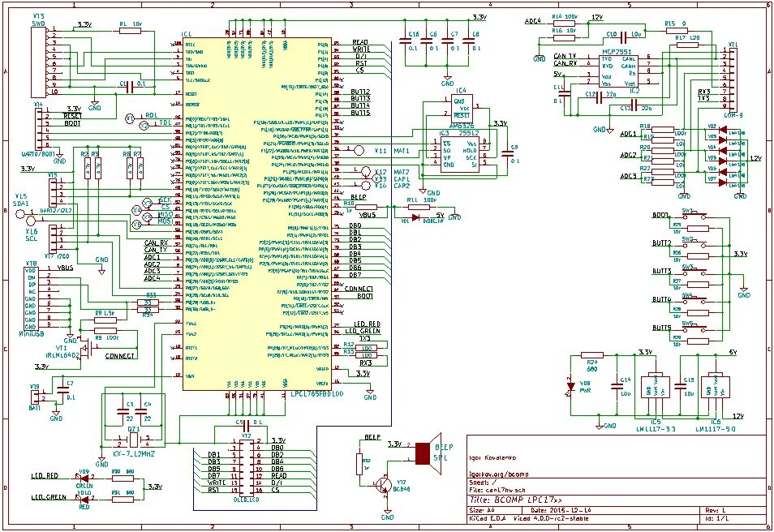Select capacitor C9 symbol near IC3
Image resolution: width=774 pixels, height=532 pixels.
pyautogui.click(x=507, y=153)
